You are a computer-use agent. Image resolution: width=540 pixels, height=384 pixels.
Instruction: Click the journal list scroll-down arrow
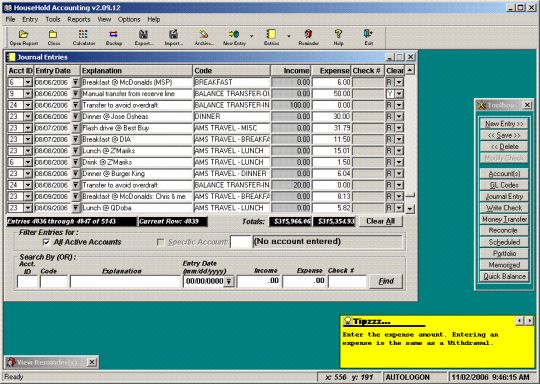[x=410, y=209]
